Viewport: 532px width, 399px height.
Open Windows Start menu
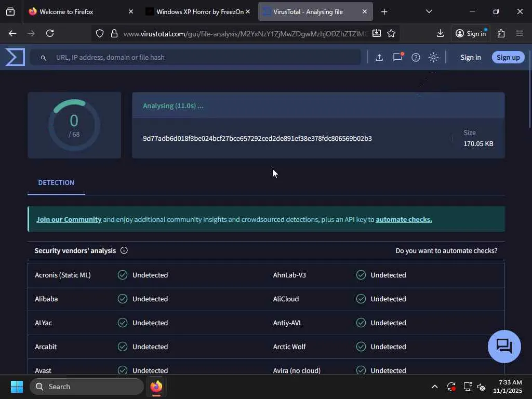[x=17, y=387]
